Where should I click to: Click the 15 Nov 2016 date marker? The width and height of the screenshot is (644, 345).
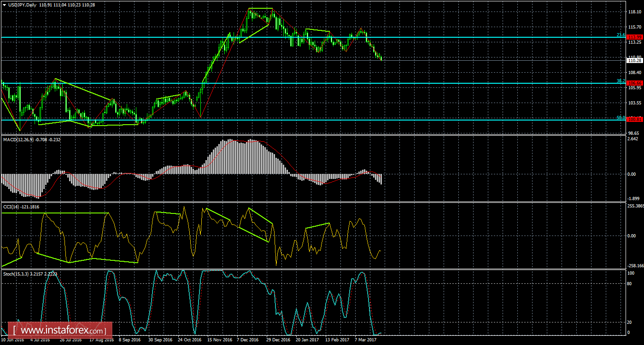(x=219, y=340)
